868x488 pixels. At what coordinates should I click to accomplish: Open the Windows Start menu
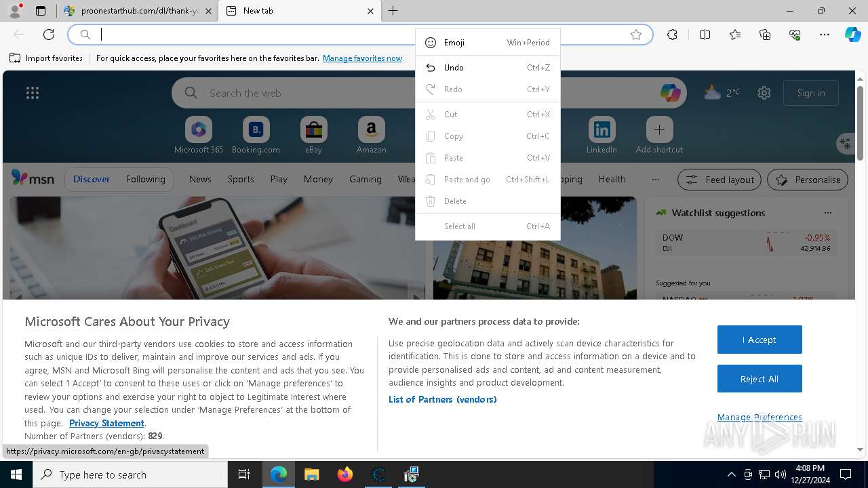[x=16, y=474]
